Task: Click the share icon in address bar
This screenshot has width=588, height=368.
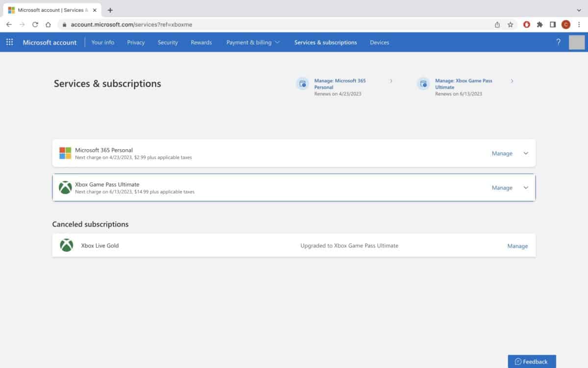Action: (x=497, y=24)
